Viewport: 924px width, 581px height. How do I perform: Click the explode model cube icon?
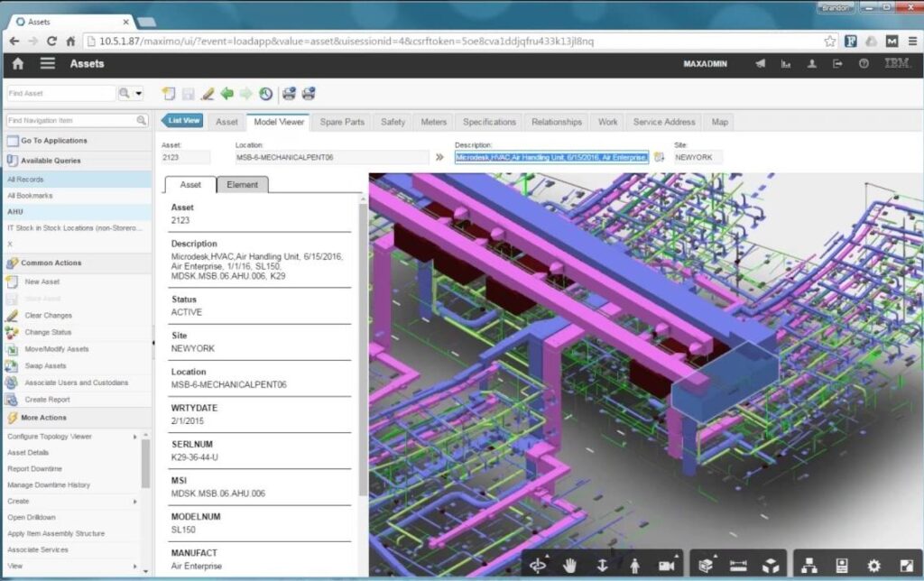tap(771, 565)
